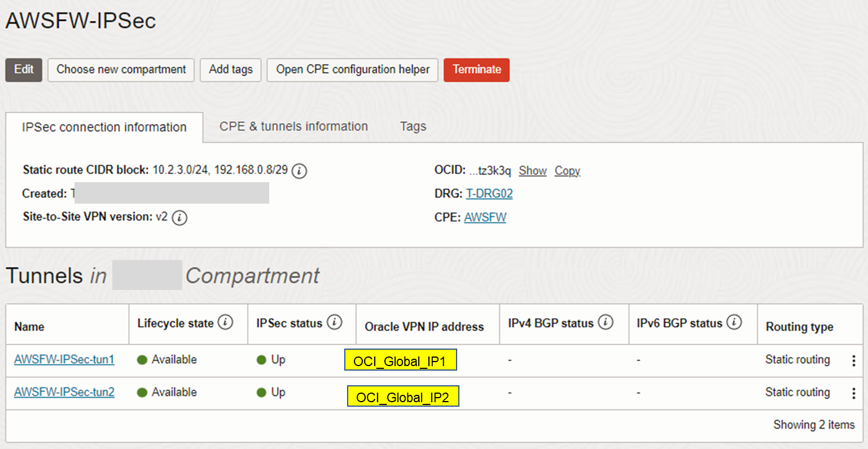The height and width of the screenshot is (449, 868).
Task: Open the actions menu for AWSFW-IPSec-tun1
Action: click(x=853, y=359)
